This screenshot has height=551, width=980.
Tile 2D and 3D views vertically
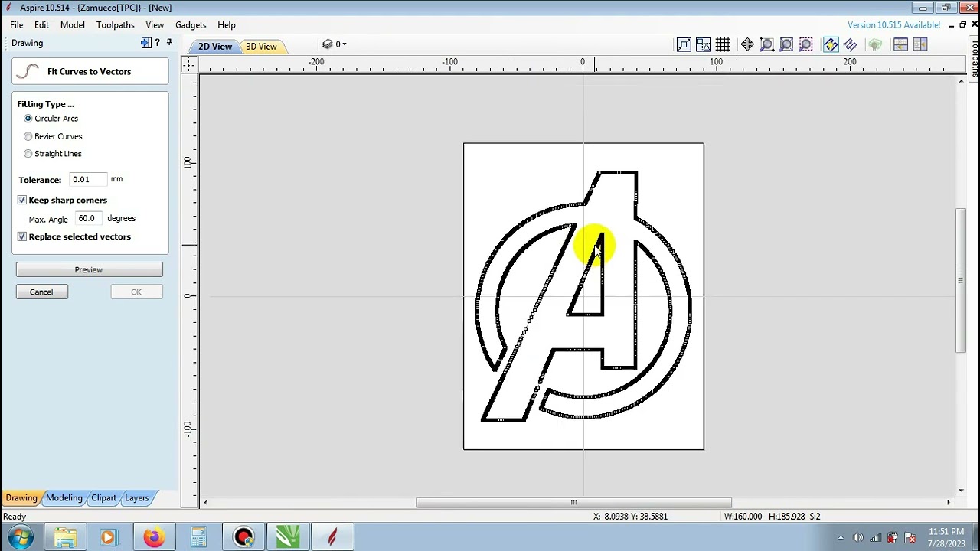(920, 44)
